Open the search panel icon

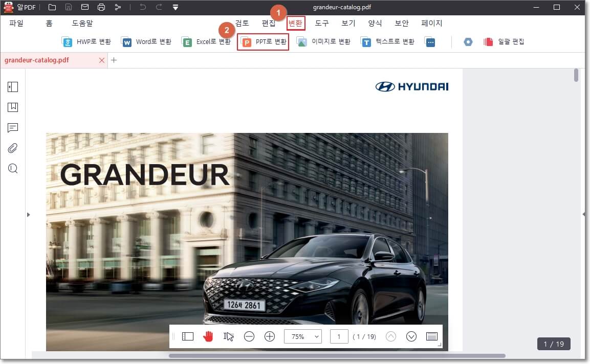[13, 169]
